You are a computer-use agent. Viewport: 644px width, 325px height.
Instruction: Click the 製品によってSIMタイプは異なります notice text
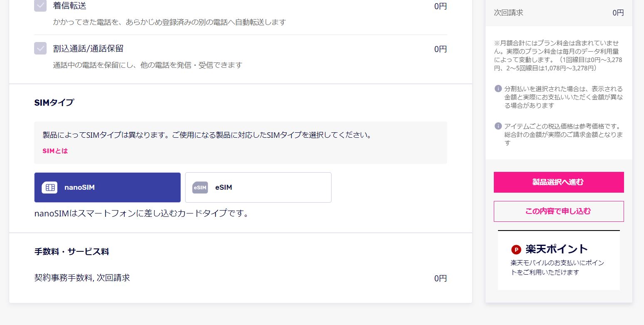pos(207,135)
